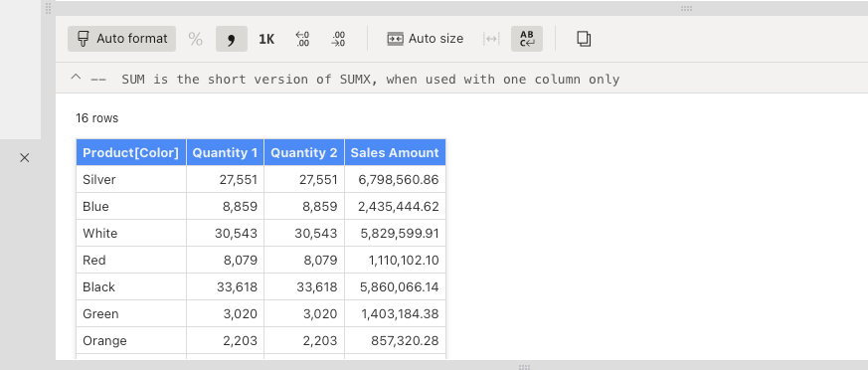Click the Sales Amount column header
Viewport: 868px width, 370px height.
click(395, 152)
